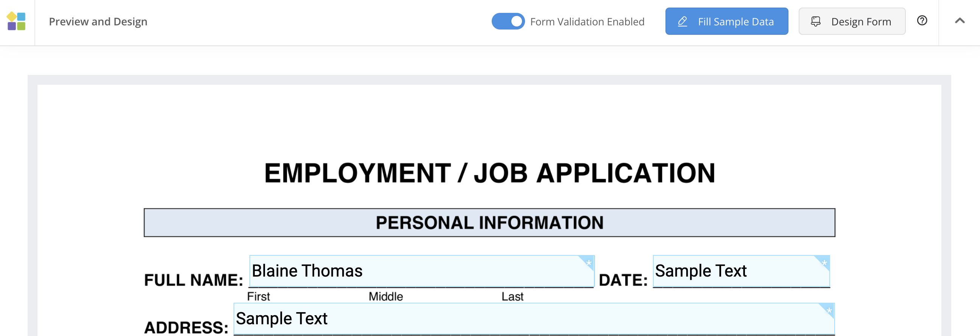Disable the Form Validation toggle switch

tap(508, 21)
